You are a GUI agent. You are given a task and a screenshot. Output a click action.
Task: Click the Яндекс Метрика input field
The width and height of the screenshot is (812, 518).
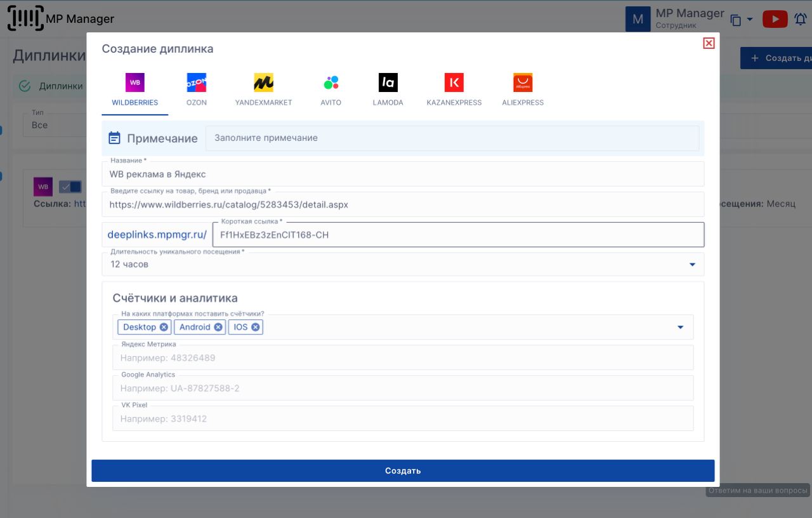[403, 358]
